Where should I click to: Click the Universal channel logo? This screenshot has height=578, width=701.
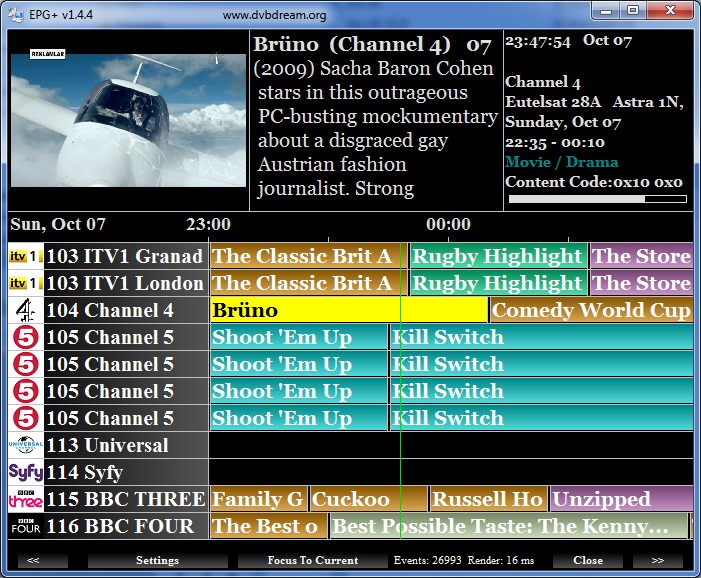pyautogui.click(x=25, y=445)
